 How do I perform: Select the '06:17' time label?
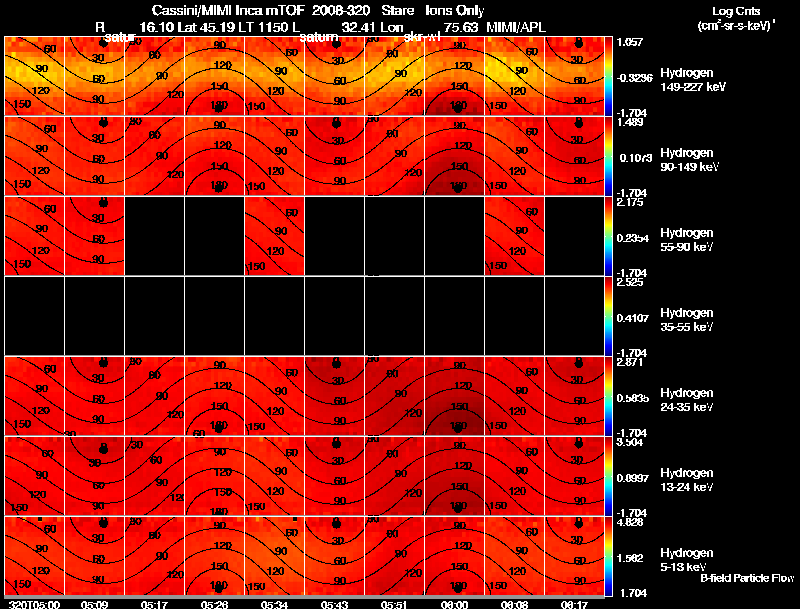(574, 605)
